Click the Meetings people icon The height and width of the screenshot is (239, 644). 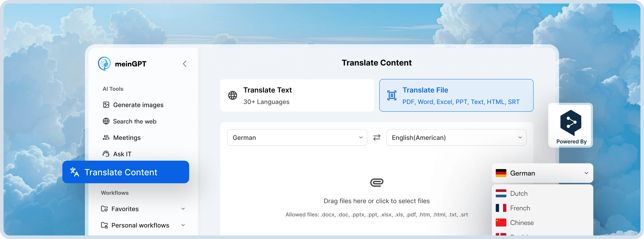pyautogui.click(x=106, y=138)
